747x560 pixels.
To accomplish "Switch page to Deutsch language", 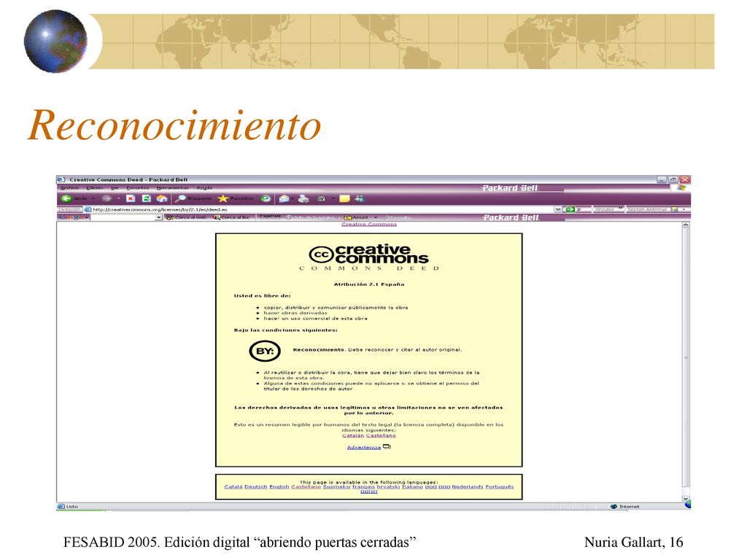I will point(256,486).
